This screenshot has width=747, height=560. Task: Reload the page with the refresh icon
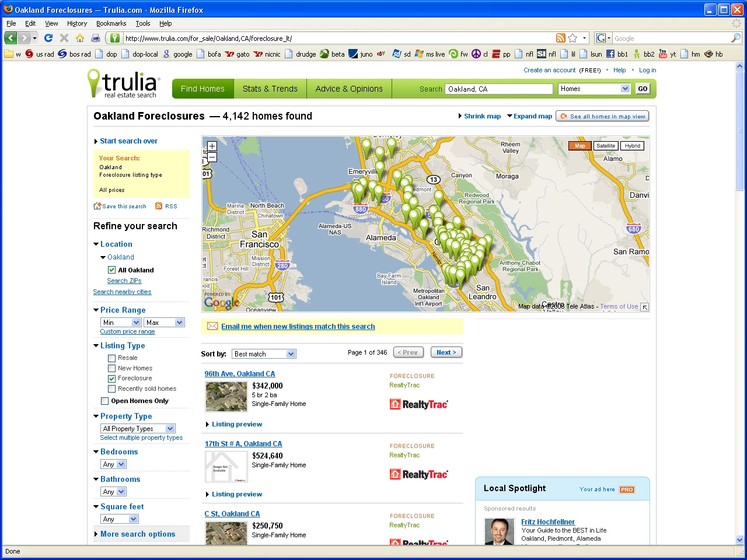click(48, 38)
